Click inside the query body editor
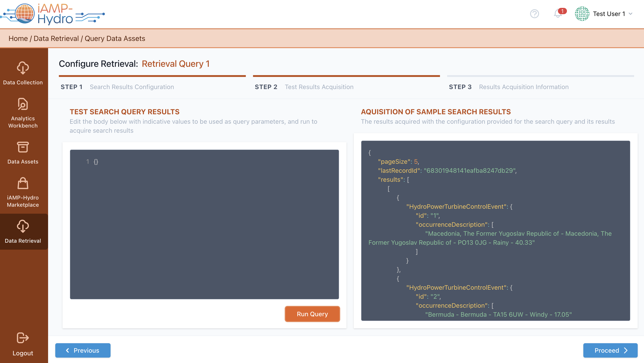 (204, 224)
